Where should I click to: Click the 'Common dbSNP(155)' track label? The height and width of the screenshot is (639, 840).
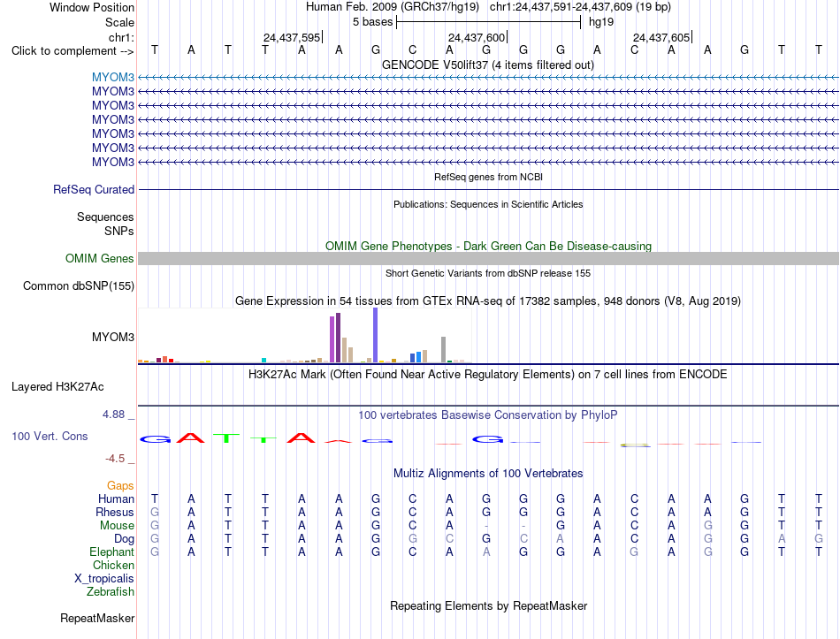78,286
